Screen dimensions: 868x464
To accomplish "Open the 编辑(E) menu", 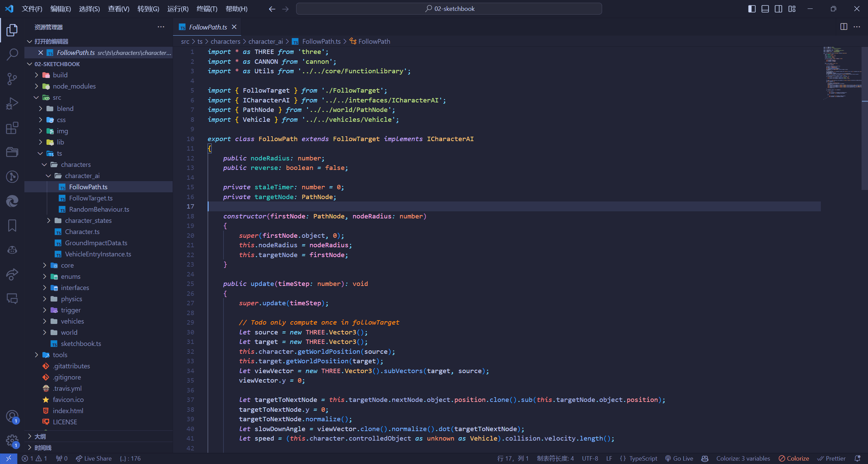I will (x=61, y=9).
